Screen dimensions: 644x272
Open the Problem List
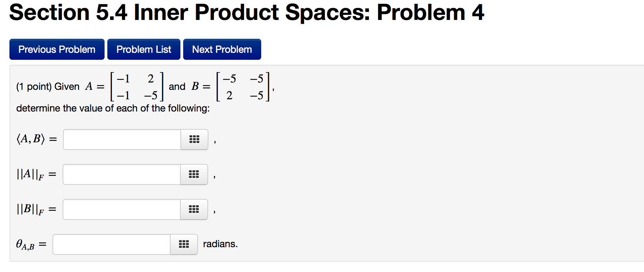[x=143, y=49]
